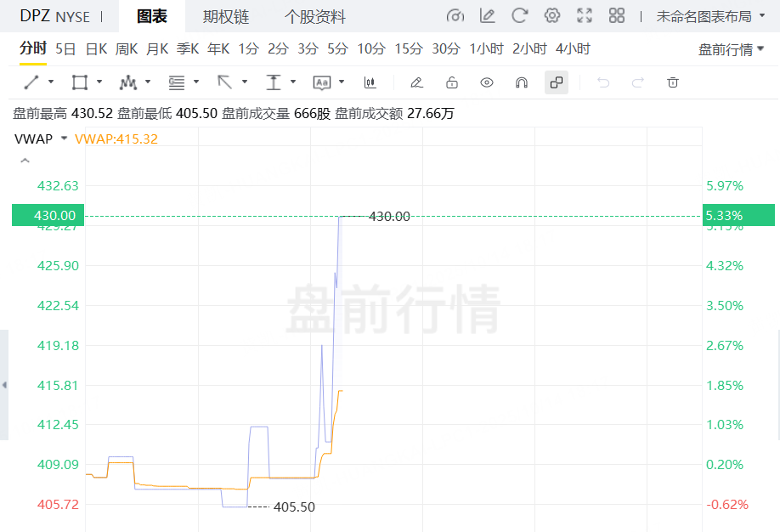Viewport: 780px width, 532px height.
Task: Collapse the indicator legend chevron
Action: (25, 161)
